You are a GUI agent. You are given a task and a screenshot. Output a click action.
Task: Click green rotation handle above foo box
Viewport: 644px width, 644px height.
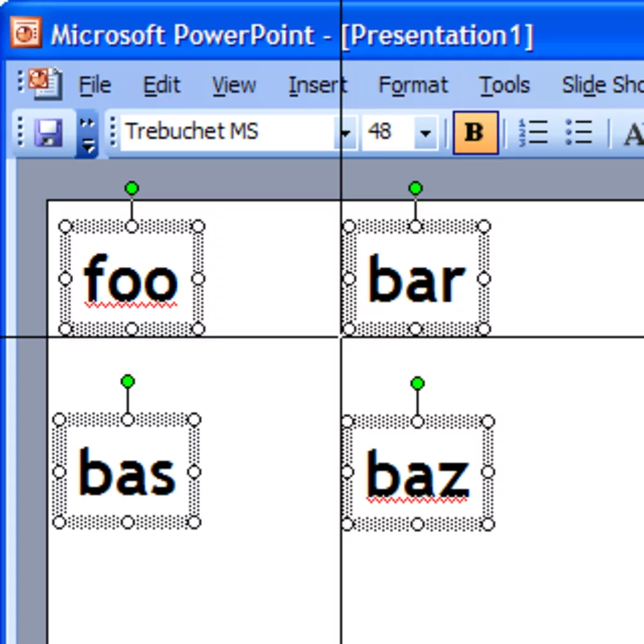[131, 188]
